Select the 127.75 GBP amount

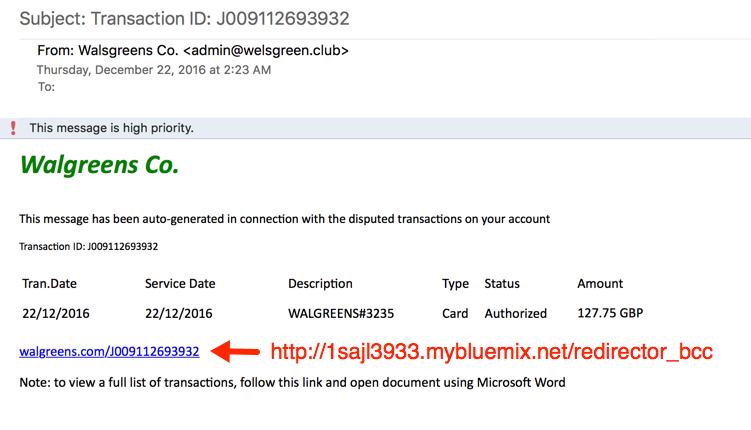point(610,313)
